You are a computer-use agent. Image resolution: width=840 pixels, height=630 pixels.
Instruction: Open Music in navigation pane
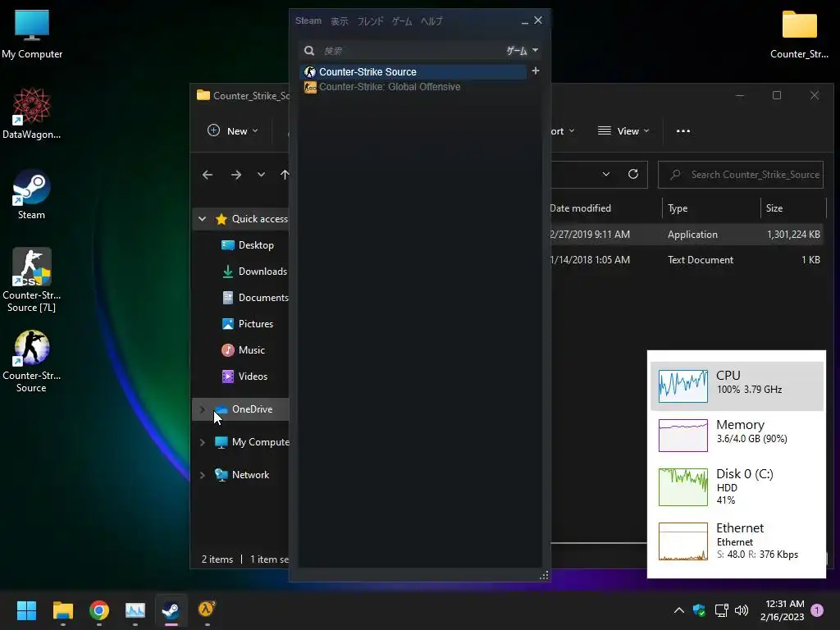pyautogui.click(x=243, y=349)
